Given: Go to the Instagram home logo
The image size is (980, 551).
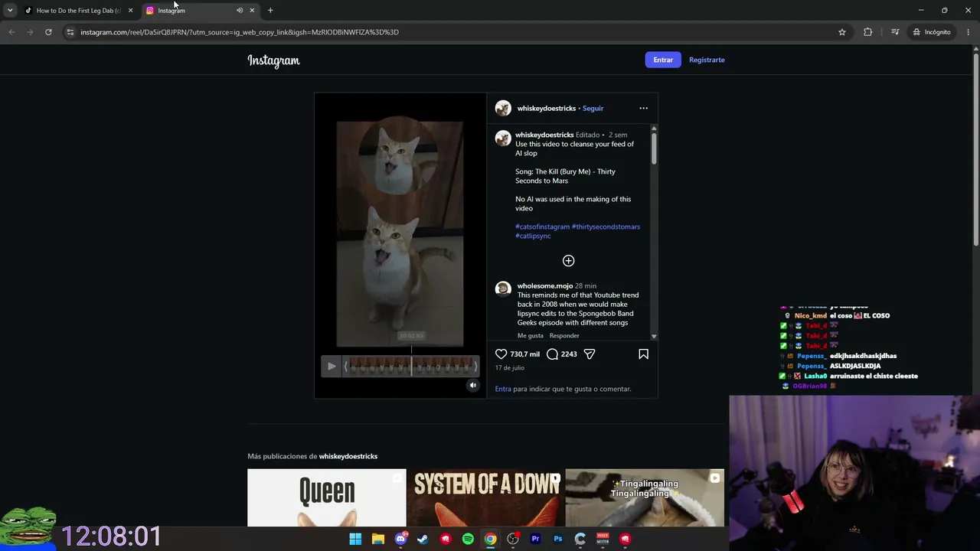Looking at the screenshot, I should 273,60.
